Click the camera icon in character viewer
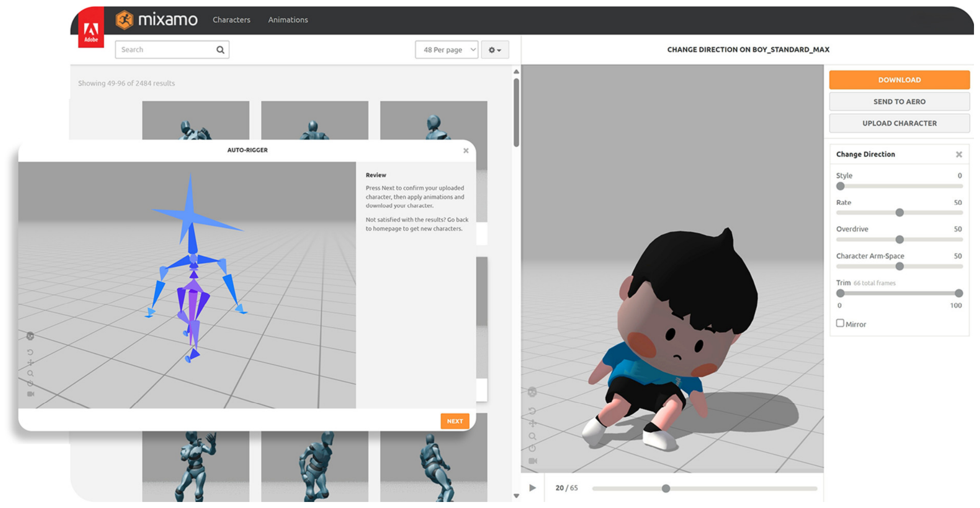Viewport: 980px width, 508px height. click(x=533, y=461)
